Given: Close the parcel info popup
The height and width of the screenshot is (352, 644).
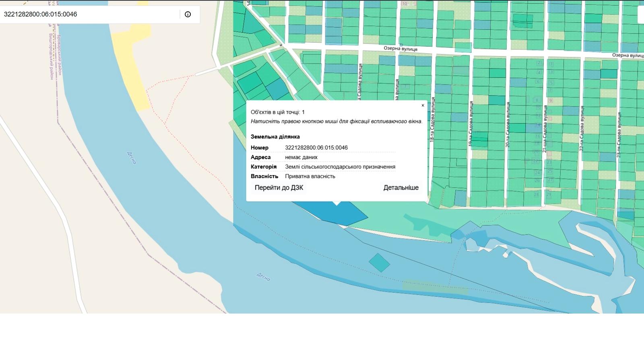Looking at the screenshot, I should (x=423, y=106).
